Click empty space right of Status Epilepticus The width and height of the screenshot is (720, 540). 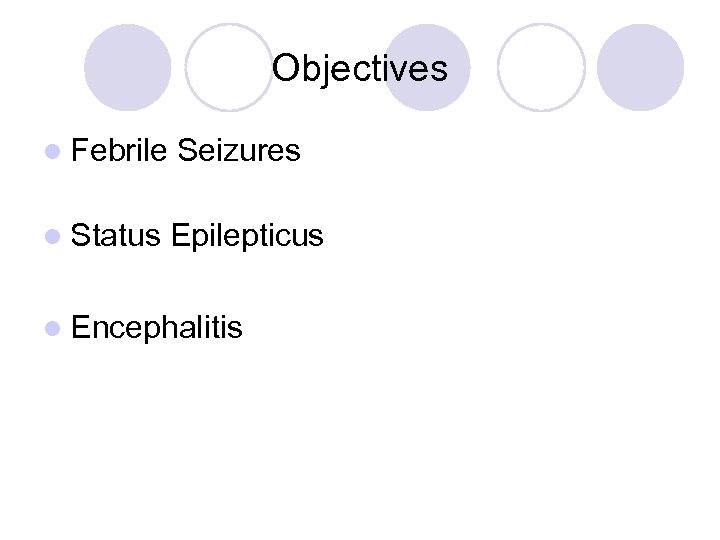(x=500, y=237)
